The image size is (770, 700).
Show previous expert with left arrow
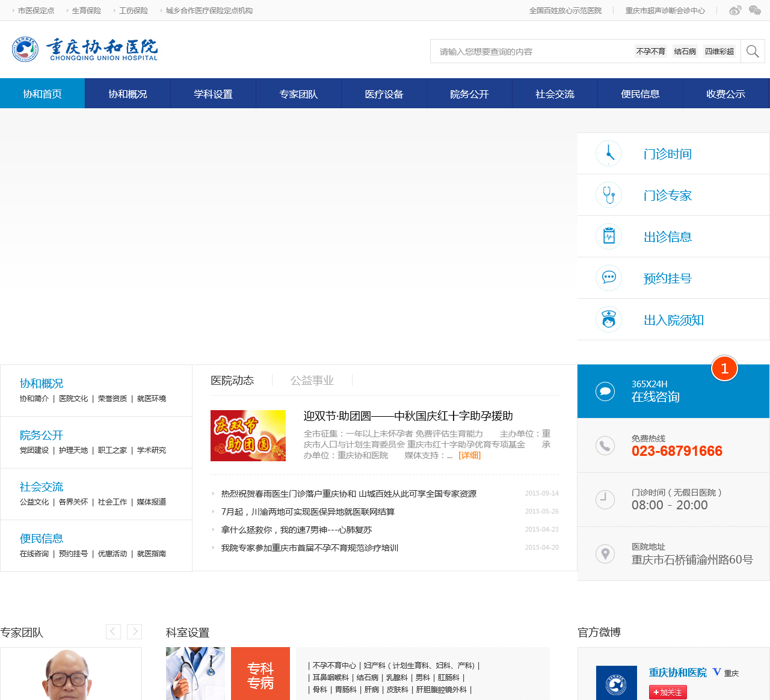tap(113, 631)
